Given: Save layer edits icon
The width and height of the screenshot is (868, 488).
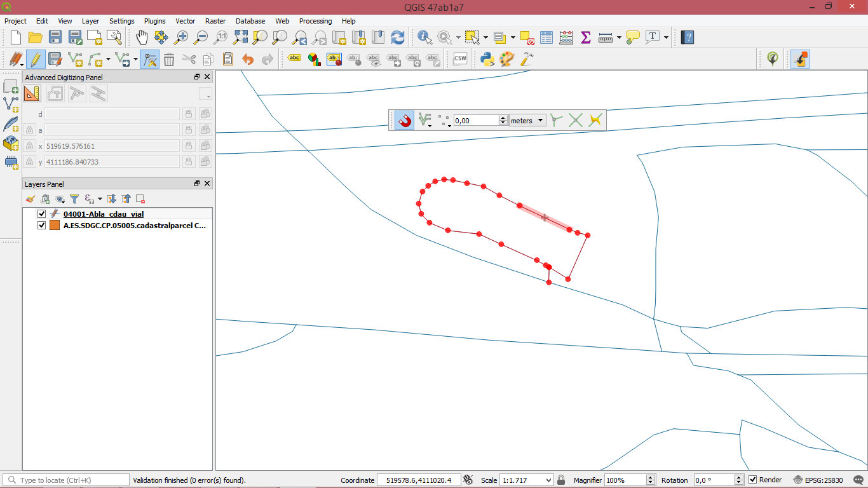Looking at the screenshot, I should click(x=55, y=60).
